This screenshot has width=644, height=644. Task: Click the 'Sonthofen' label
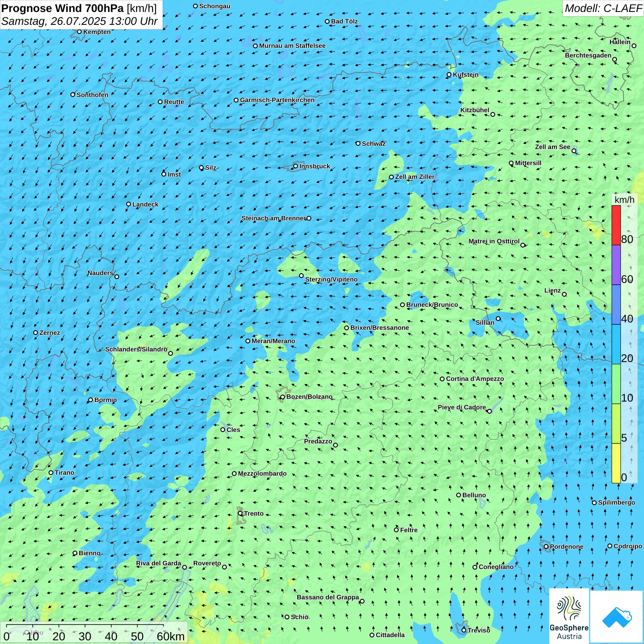[92, 95]
